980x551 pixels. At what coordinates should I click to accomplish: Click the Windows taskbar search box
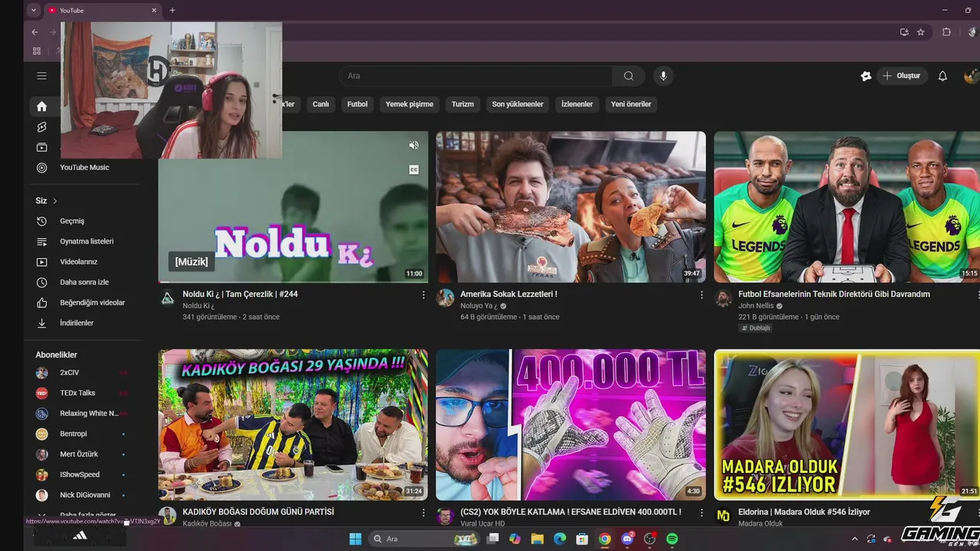[423, 539]
